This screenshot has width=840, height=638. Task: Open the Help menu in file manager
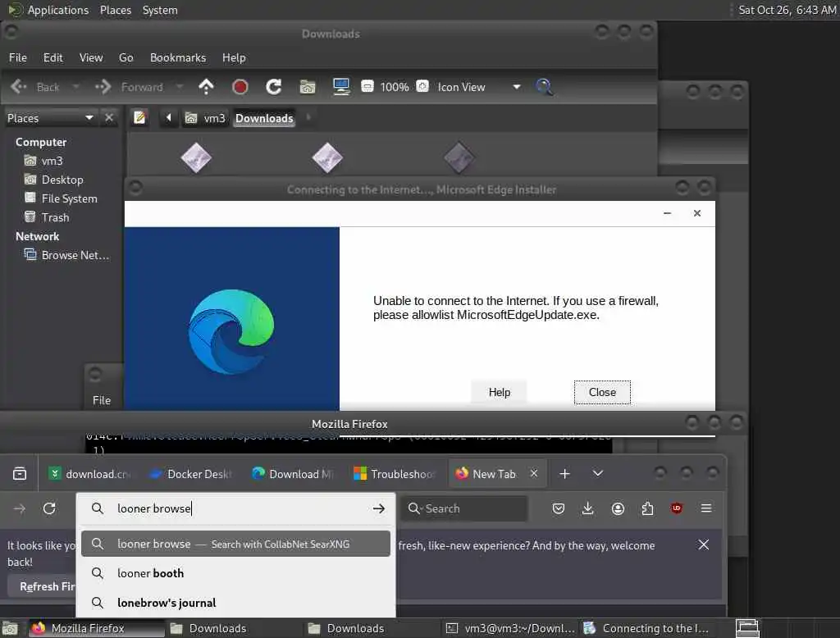pyautogui.click(x=234, y=57)
